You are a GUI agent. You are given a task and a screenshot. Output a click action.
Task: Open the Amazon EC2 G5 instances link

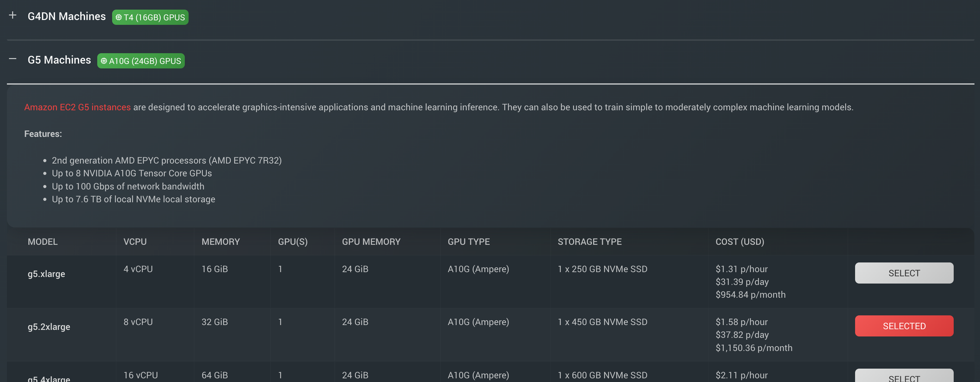coord(77,107)
